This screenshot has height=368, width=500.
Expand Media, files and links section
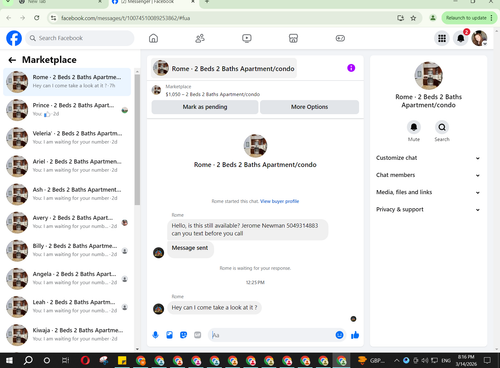(x=428, y=192)
